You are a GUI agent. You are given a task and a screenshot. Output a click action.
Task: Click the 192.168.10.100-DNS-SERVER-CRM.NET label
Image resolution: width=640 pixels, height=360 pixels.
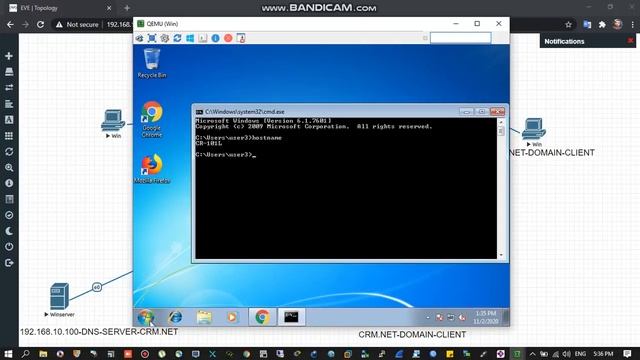click(x=99, y=332)
